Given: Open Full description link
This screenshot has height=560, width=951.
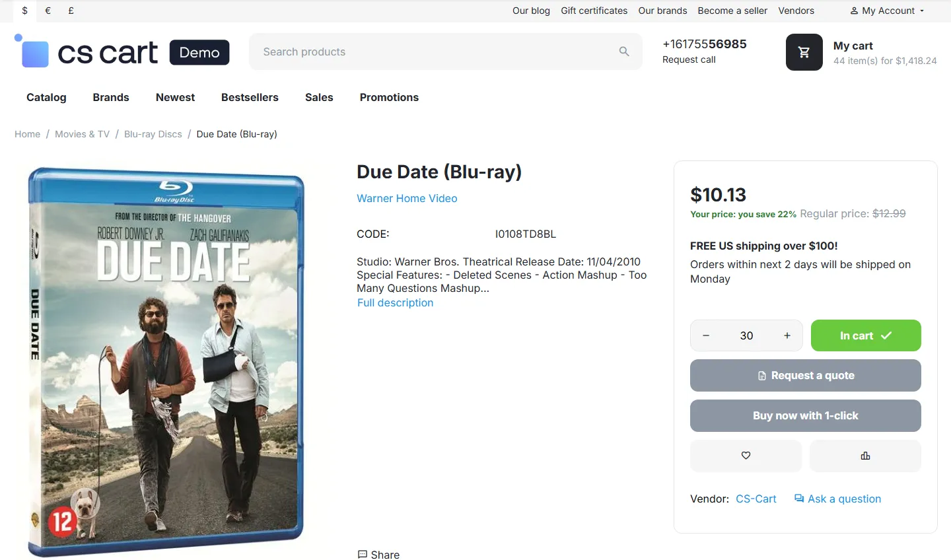Looking at the screenshot, I should pos(395,302).
